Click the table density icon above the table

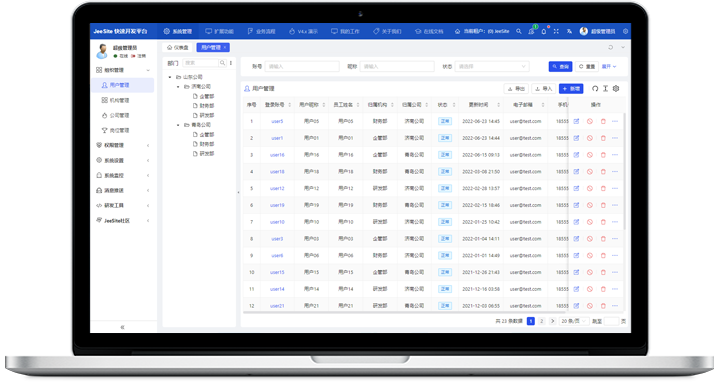tap(605, 88)
